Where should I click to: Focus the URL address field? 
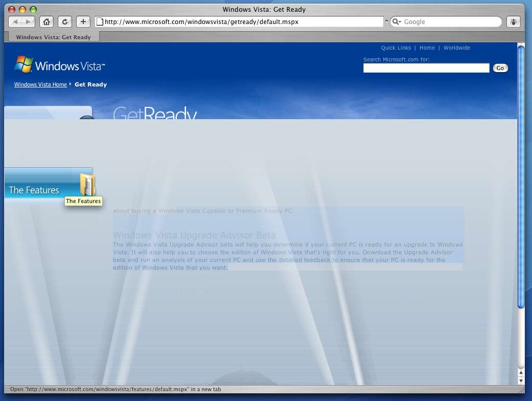pos(239,21)
